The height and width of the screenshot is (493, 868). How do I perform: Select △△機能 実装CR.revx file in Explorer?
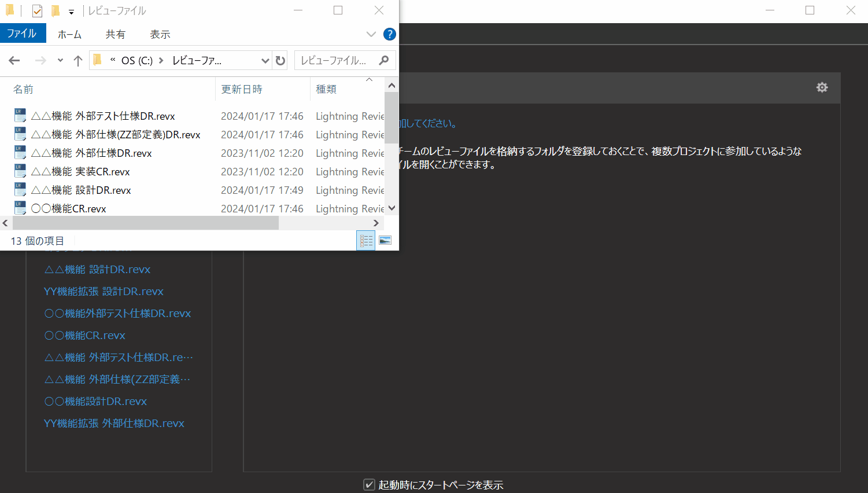pyautogui.click(x=80, y=172)
